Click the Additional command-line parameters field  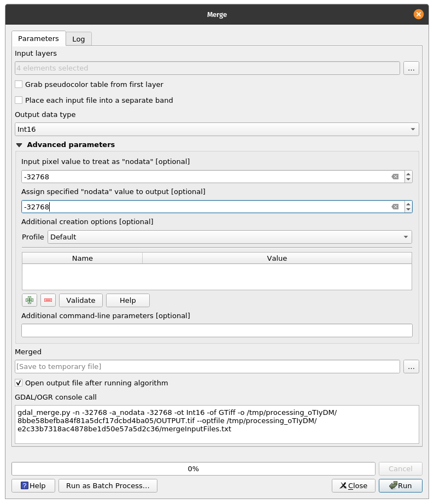216,330
